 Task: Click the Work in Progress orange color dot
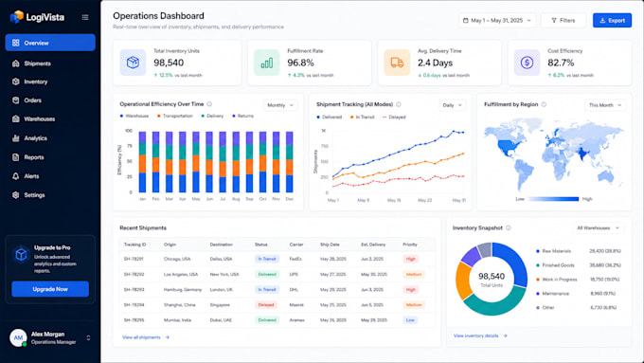click(x=538, y=280)
